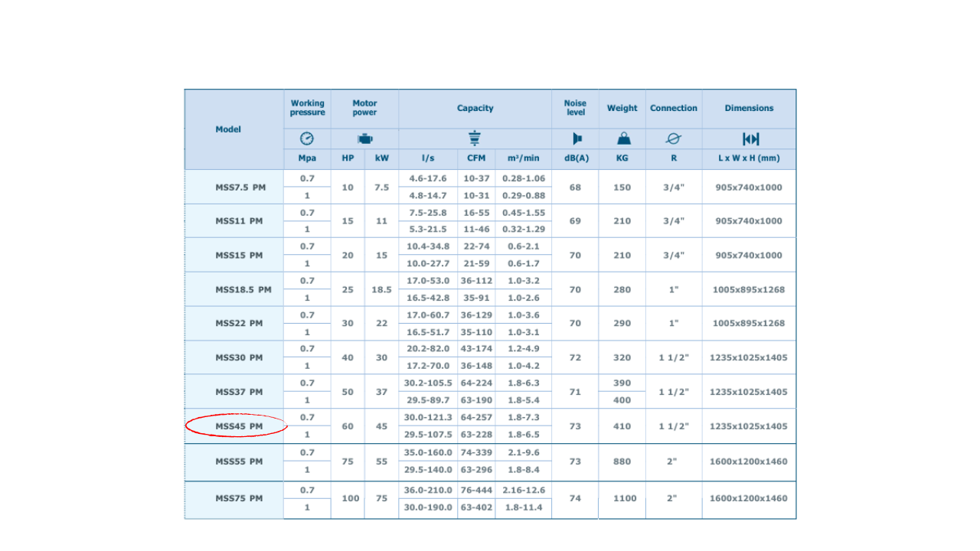Click the kW unit label
Image resolution: width=980 pixels, height=551 pixels.
(x=381, y=158)
